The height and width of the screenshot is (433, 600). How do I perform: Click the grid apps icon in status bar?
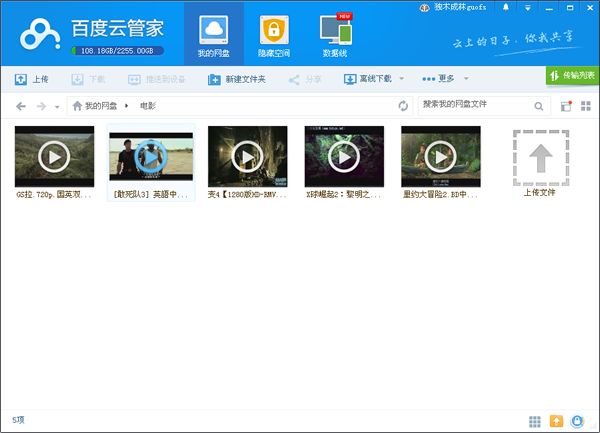535,421
